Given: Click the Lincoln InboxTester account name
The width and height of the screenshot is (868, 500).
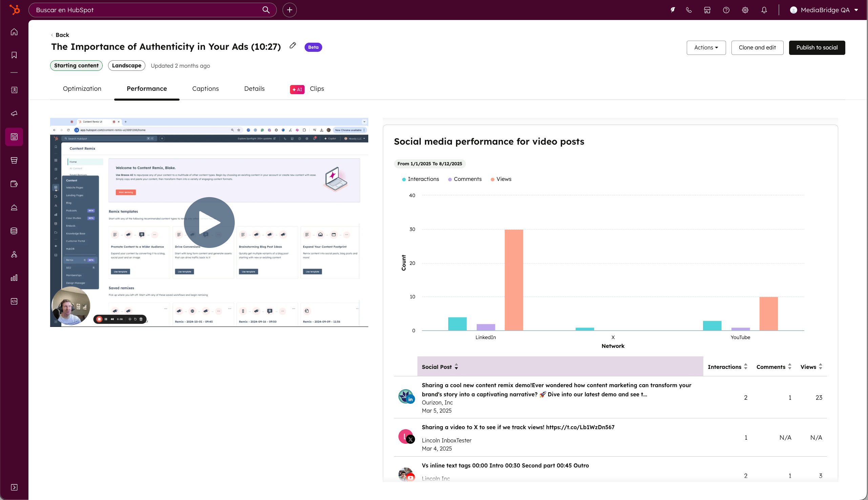Looking at the screenshot, I should pyautogui.click(x=446, y=440).
